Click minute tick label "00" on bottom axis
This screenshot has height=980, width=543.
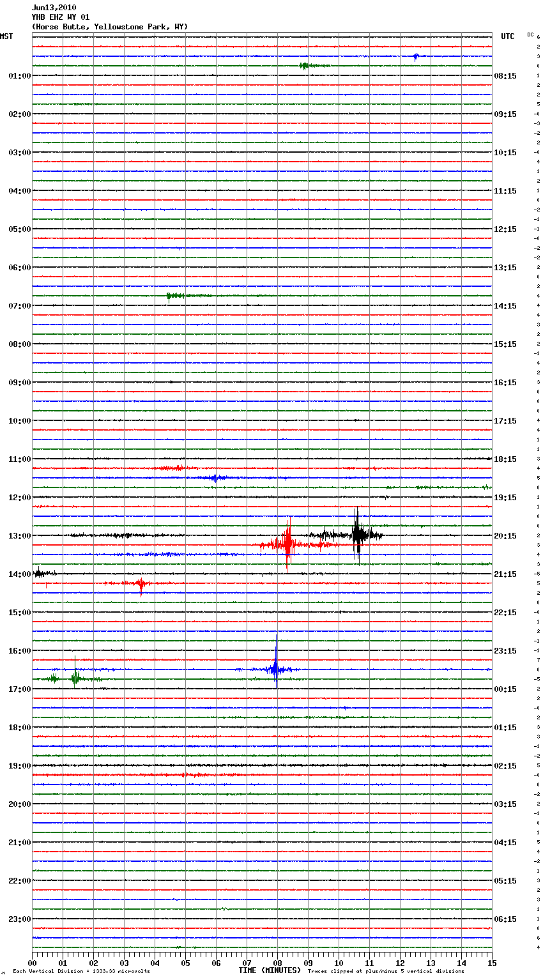(x=32, y=963)
